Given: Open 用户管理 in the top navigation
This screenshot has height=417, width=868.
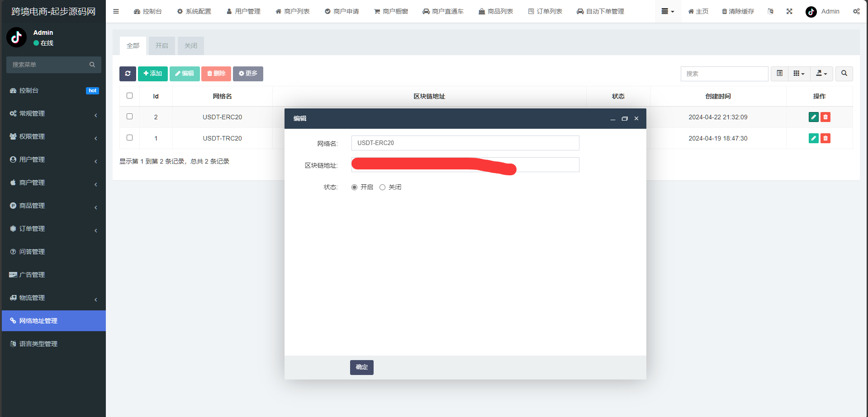Looking at the screenshot, I should [x=243, y=11].
